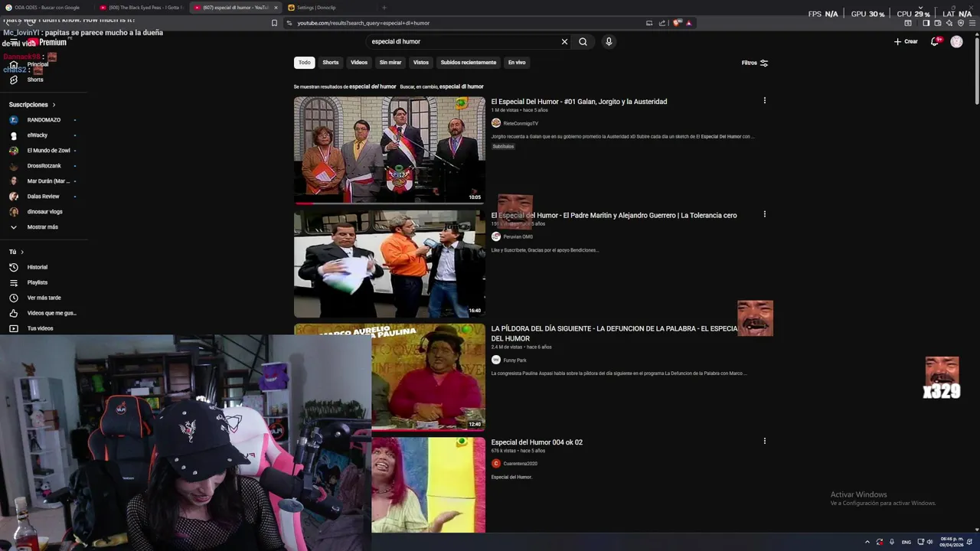Switch to The Black Eyed Peas tab
The image size is (980, 551).
[141, 8]
